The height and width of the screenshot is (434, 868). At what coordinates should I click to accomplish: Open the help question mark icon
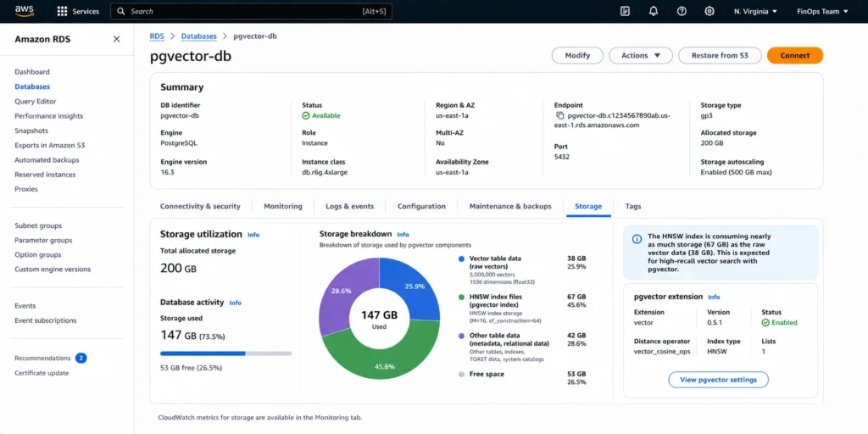682,11
